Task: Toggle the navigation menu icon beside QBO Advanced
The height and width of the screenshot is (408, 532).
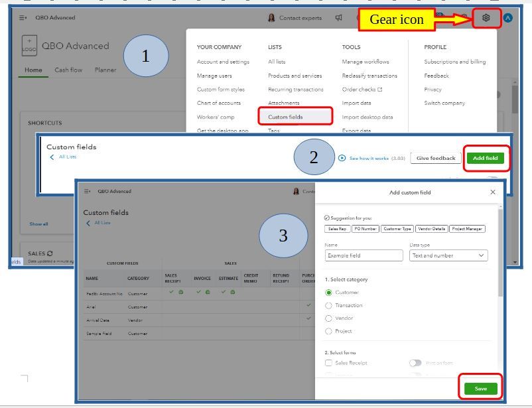Action: (x=23, y=18)
